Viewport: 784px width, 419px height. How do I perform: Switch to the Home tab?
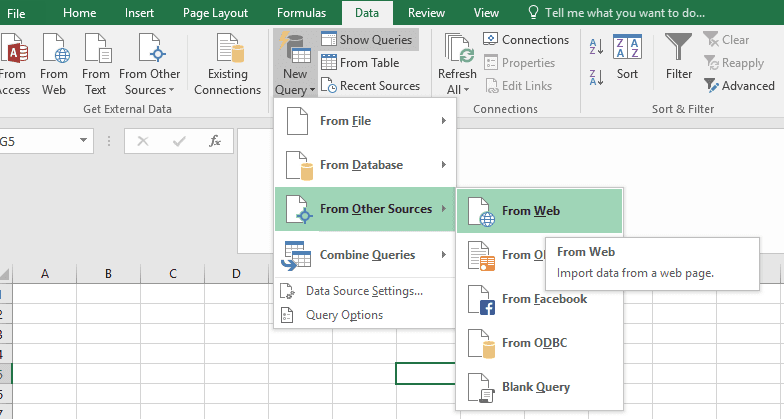pos(80,13)
